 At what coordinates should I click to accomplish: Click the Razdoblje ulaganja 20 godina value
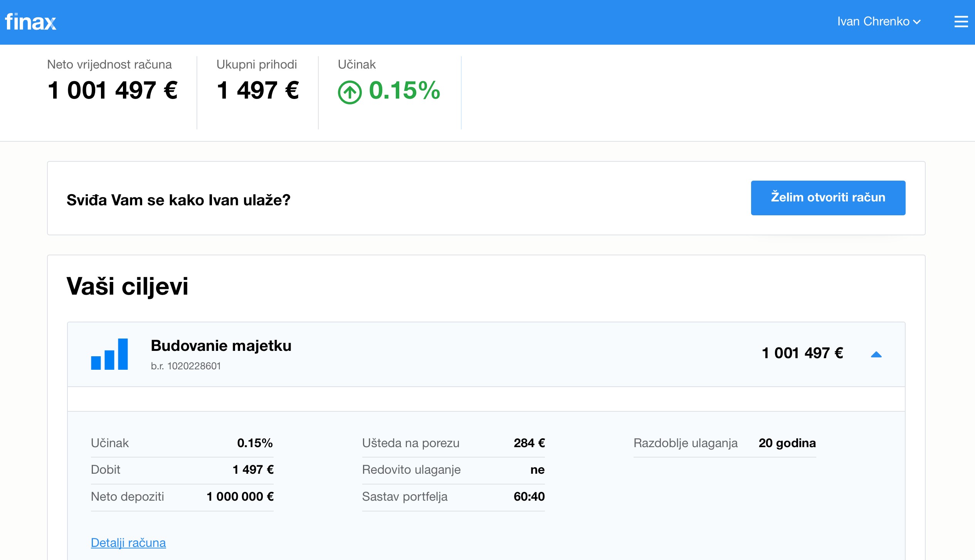pos(787,443)
